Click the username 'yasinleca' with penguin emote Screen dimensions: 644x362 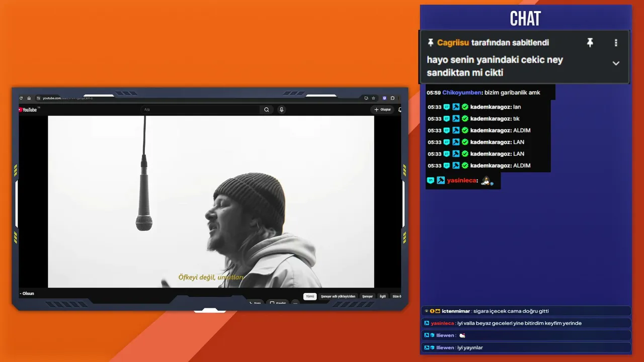click(462, 180)
